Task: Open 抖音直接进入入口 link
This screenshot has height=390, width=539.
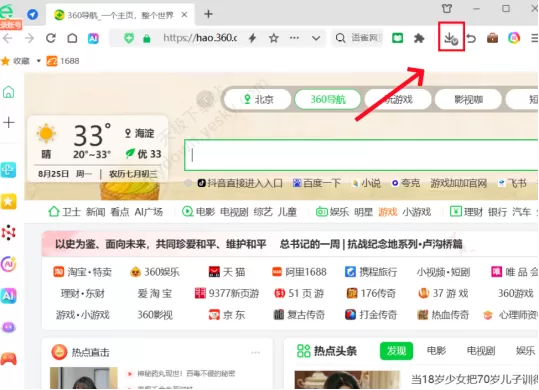Action: pos(240,183)
